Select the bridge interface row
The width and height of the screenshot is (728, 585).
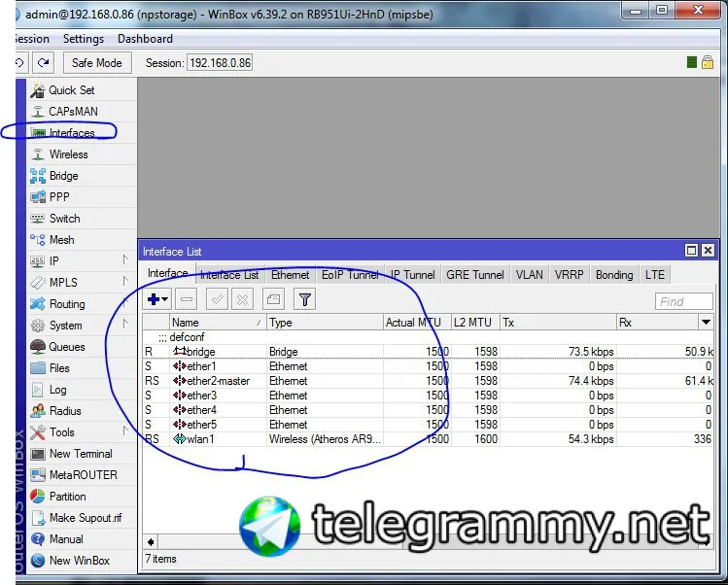coord(428,352)
